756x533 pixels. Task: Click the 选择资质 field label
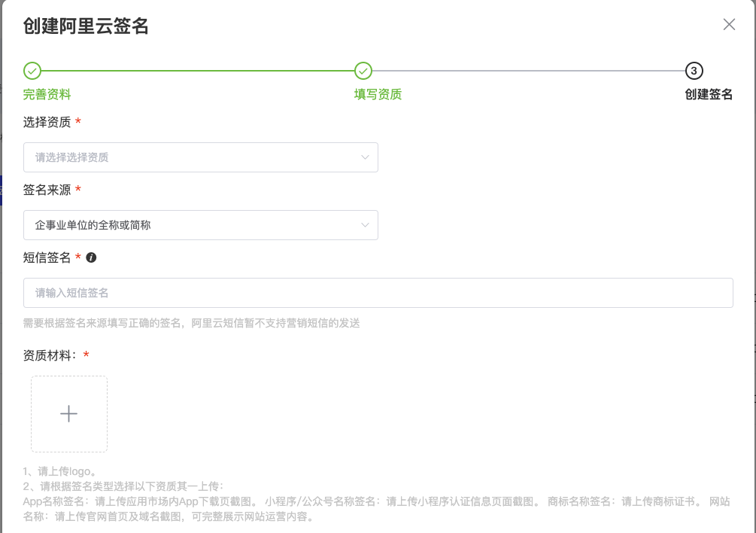47,122
